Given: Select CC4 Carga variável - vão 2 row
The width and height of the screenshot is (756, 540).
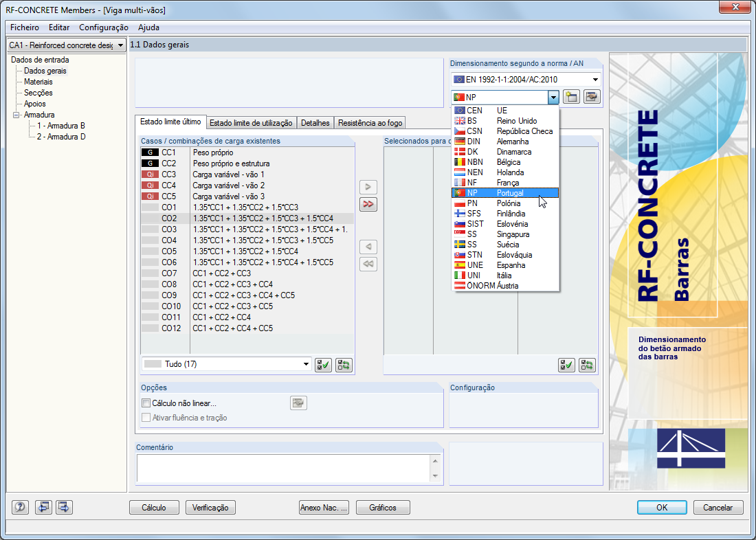Looking at the screenshot, I should click(x=247, y=185).
